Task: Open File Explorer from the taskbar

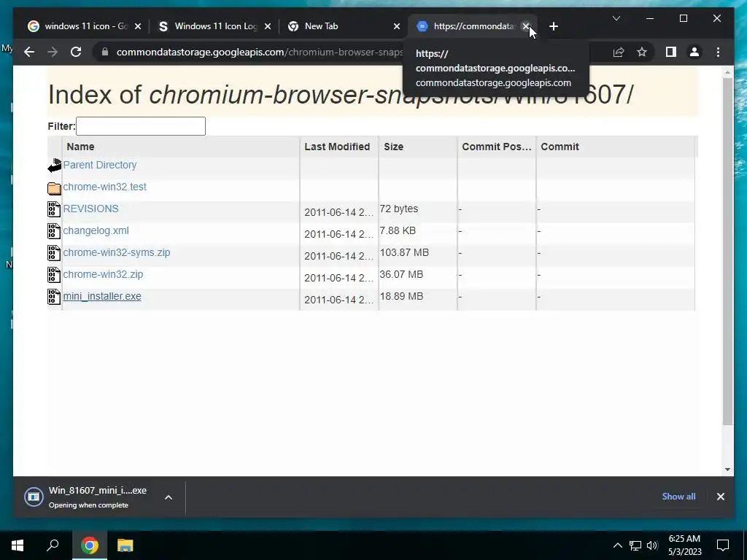Action: click(125, 545)
